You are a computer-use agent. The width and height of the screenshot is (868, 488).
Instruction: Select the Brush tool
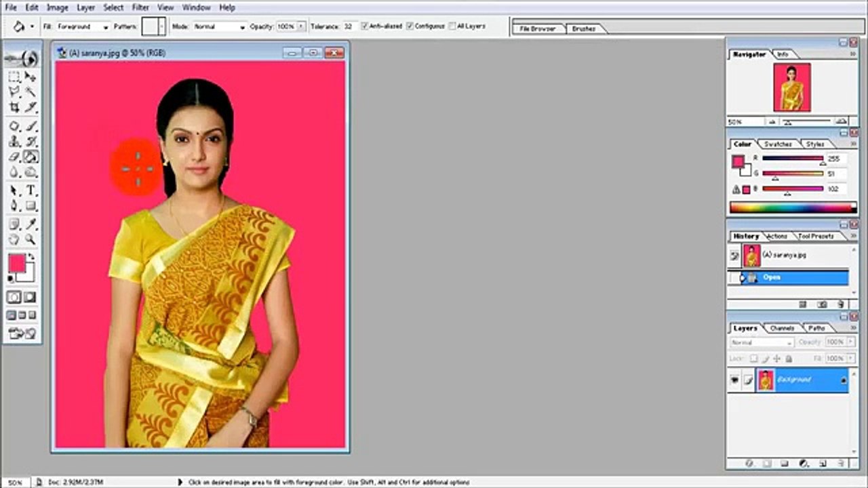click(x=31, y=126)
